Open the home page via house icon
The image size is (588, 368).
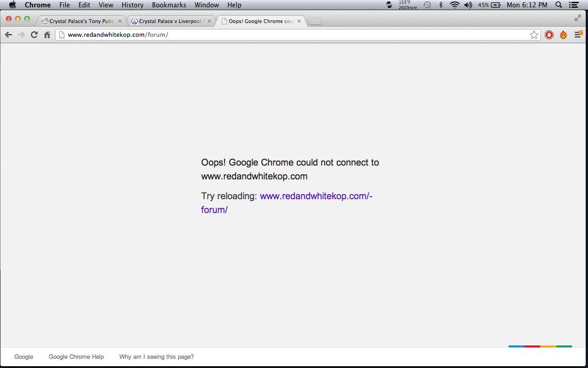(47, 35)
